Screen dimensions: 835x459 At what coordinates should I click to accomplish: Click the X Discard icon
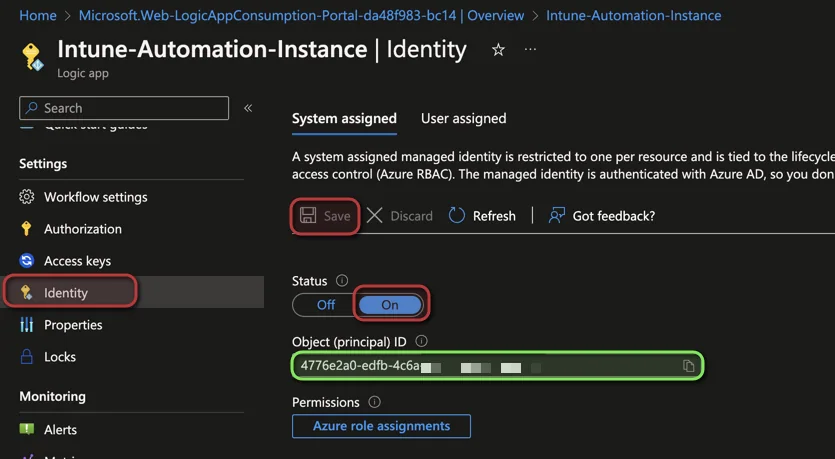point(374,216)
